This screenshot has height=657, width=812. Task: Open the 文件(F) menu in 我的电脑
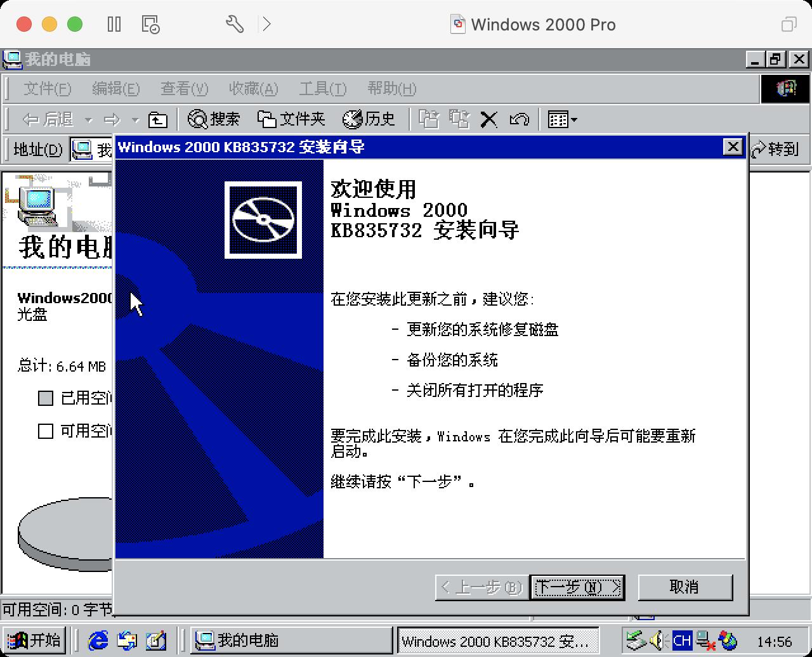tap(47, 89)
